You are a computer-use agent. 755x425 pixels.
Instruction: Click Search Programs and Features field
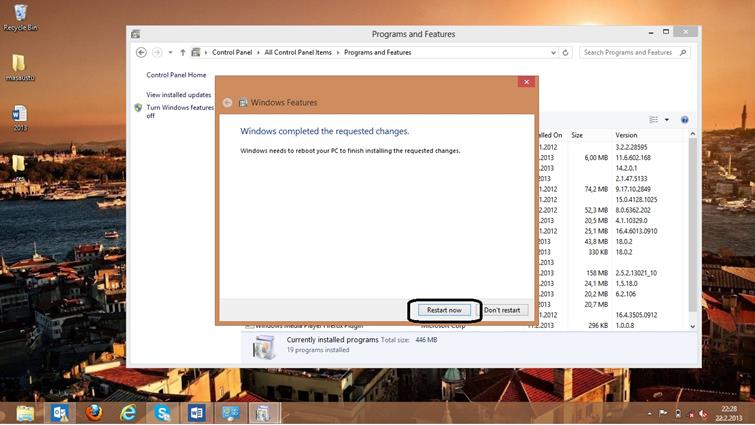click(628, 52)
